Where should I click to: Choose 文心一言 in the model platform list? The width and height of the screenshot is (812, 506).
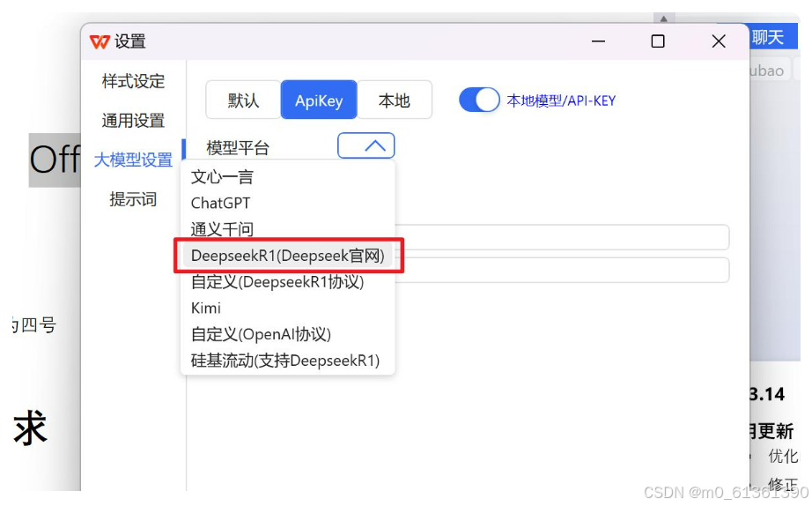point(288,177)
